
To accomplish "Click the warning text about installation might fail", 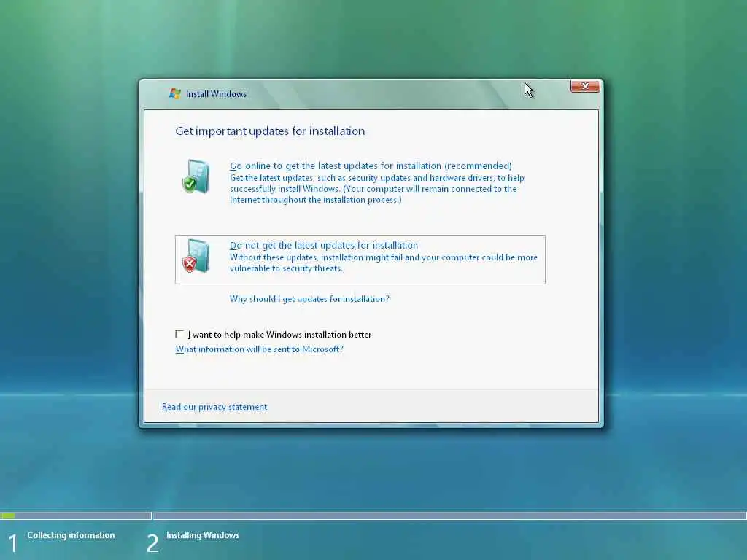I will (384, 262).
